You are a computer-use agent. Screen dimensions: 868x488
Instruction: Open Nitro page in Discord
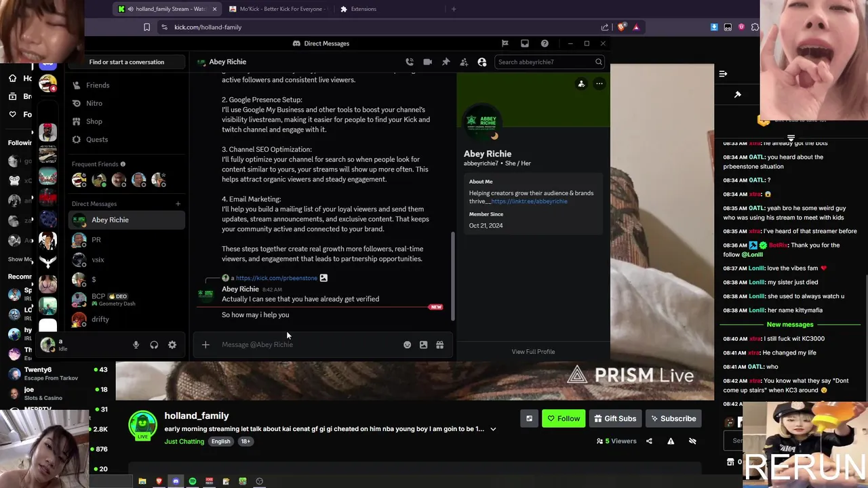tap(126, 103)
